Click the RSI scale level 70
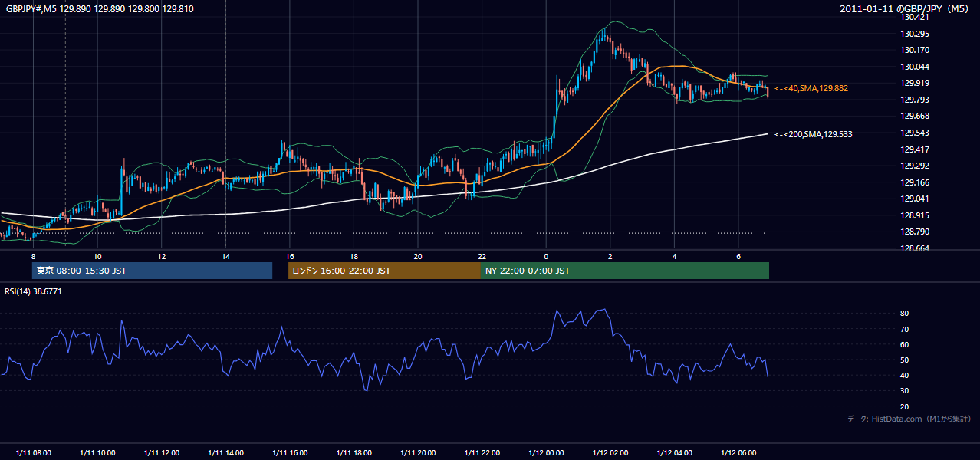This screenshot has width=980, height=460. pyautogui.click(x=905, y=329)
